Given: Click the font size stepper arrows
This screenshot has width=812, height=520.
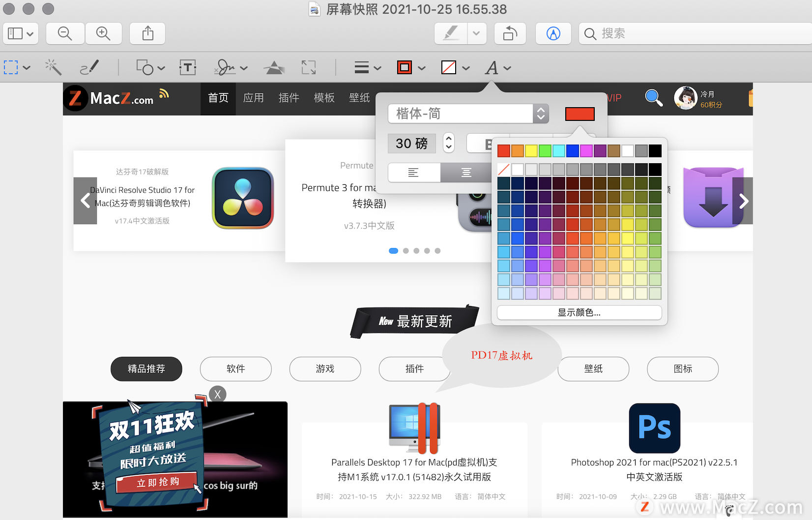Looking at the screenshot, I should point(449,143).
